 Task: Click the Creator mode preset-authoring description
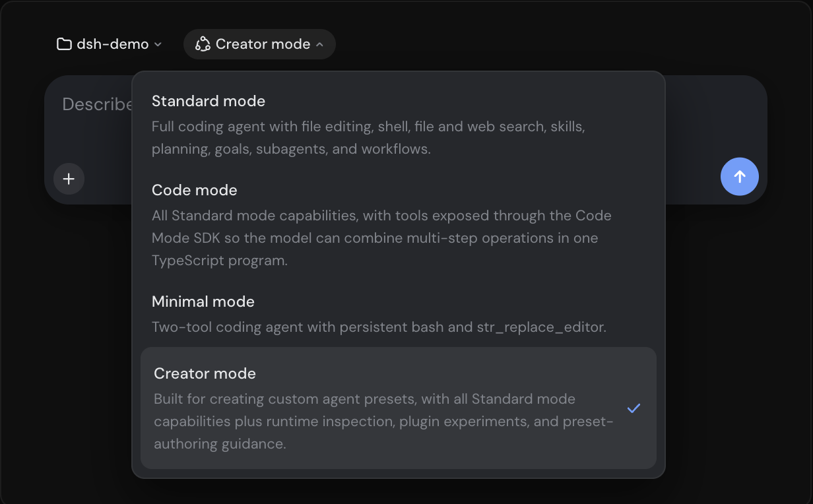(x=384, y=422)
